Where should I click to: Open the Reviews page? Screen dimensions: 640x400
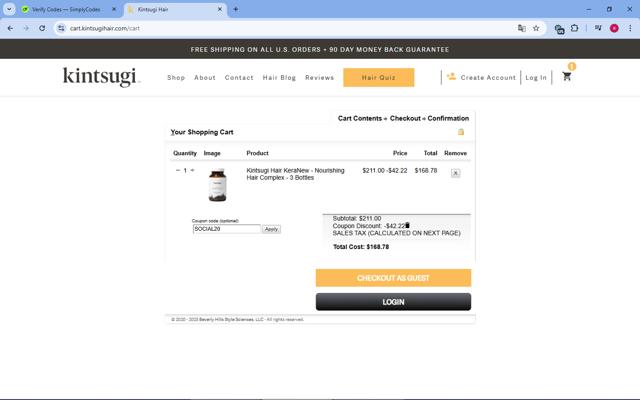319,78
